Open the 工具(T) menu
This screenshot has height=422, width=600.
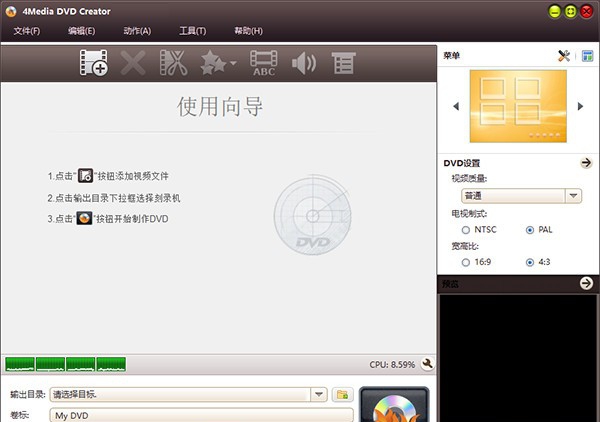point(193,31)
